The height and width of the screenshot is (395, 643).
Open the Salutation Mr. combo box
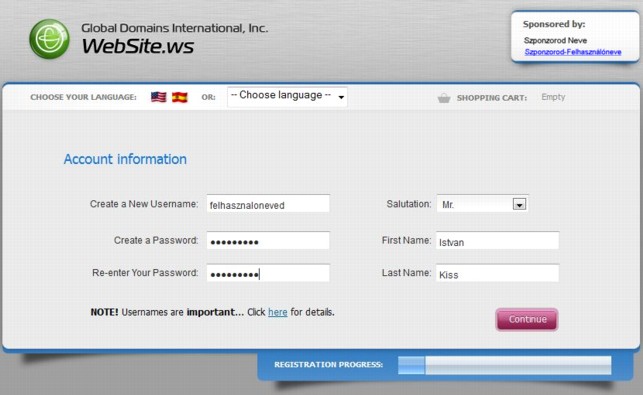(483, 204)
